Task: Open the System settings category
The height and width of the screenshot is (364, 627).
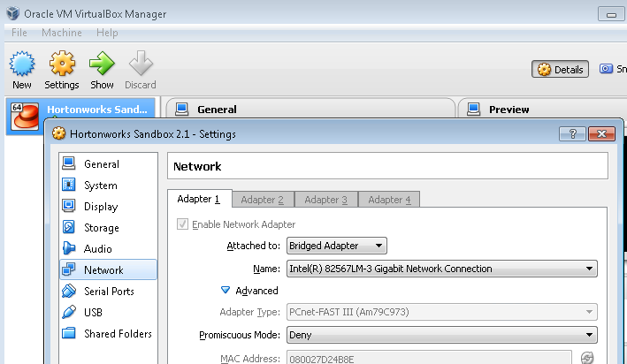Action: [x=108, y=185]
